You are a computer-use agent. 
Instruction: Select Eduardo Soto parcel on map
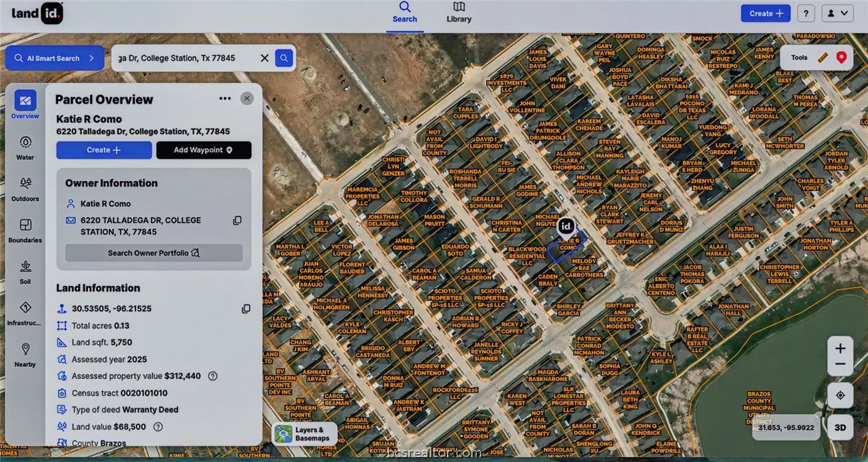455,250
